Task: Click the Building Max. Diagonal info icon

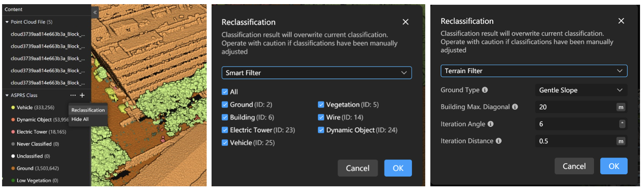Action: [x=515, y=107]
